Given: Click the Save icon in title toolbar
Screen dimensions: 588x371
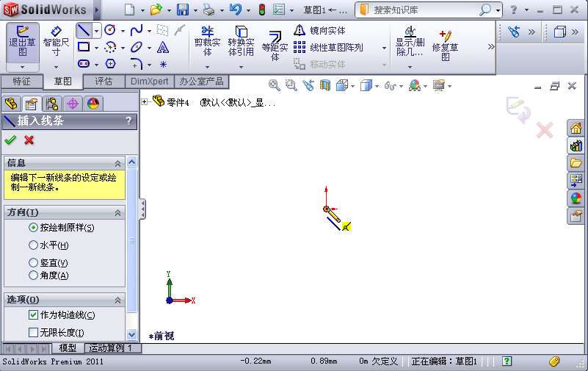Looking at the screenshot, I should coord(183,10).
